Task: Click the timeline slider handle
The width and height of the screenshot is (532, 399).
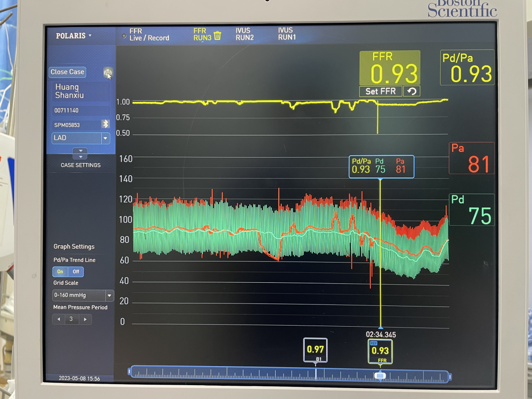Action: 380,375
